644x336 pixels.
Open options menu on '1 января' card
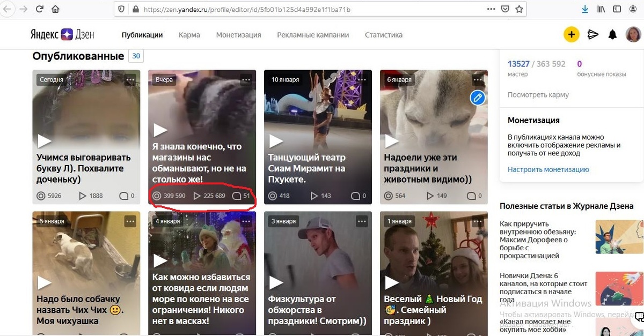tap(478, 221)
